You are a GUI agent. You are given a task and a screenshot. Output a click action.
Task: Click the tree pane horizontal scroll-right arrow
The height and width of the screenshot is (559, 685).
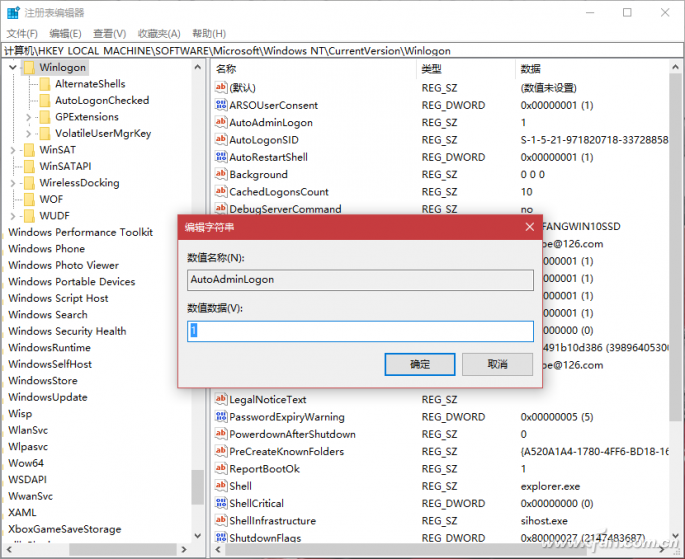click(184, 549)
